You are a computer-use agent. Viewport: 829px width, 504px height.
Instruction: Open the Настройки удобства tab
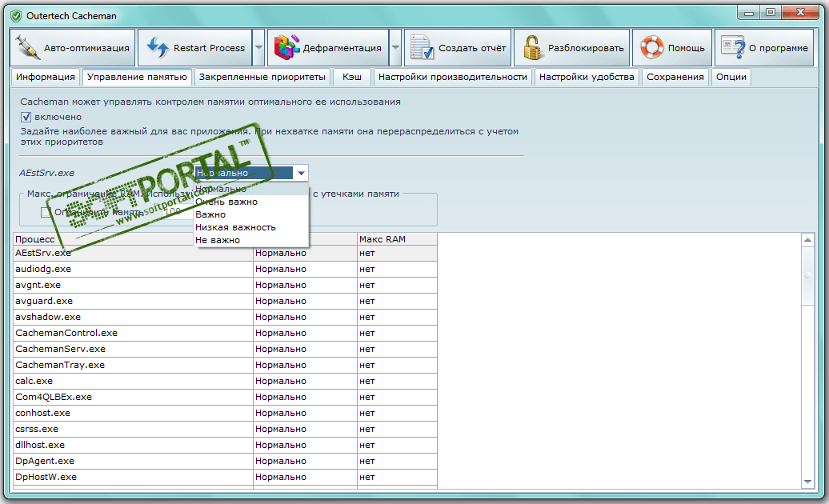tap(587, 77)
